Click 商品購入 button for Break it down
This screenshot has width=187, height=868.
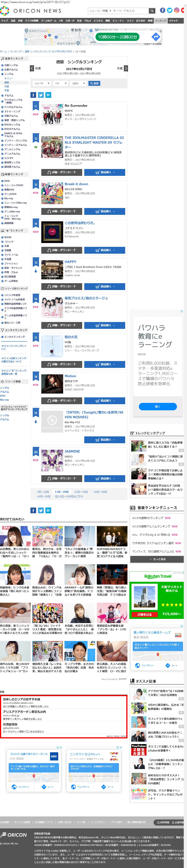point(105,211)
